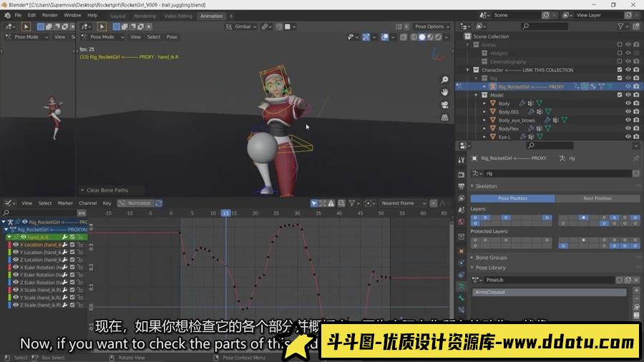Expand Body object tree row
This screenshot has width=644, height=362.
pyautogui.click(x=484, y=104)
